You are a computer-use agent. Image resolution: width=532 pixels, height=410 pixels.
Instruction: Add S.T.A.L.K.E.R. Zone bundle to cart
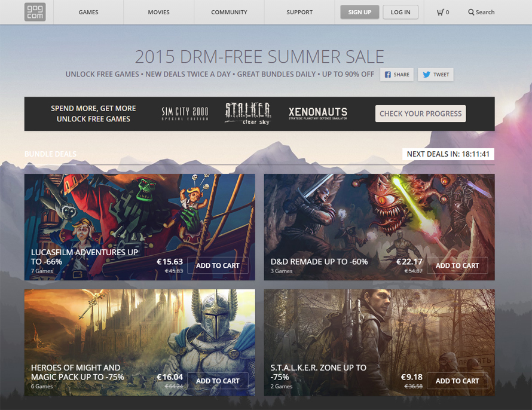pyautogui.click(x=457, y=381)
